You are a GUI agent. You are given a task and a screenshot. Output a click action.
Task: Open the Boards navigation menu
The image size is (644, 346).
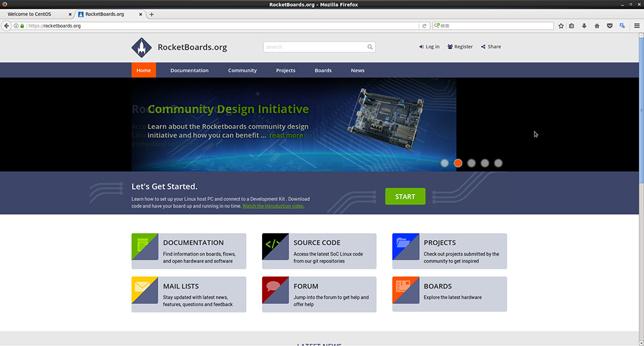click(323, 70)
